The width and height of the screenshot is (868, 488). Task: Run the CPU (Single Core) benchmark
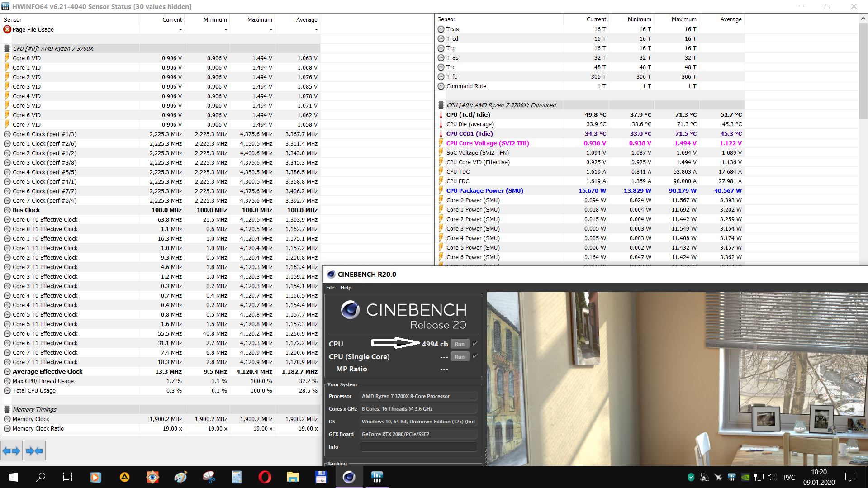pos(460,357)
